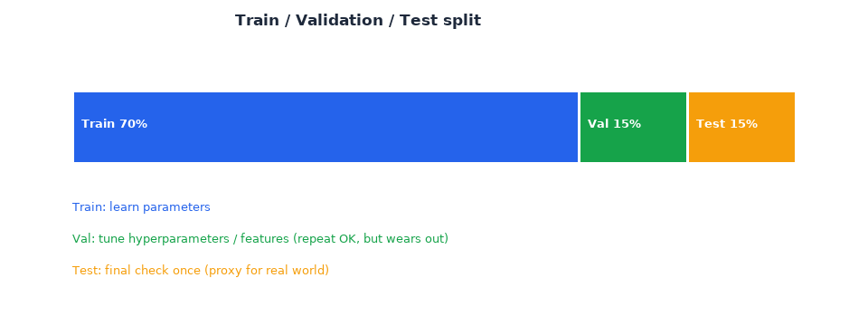Click the word 'Validation' in the title
The width and height of the screenshot is (868, 326).
(339, 21)
